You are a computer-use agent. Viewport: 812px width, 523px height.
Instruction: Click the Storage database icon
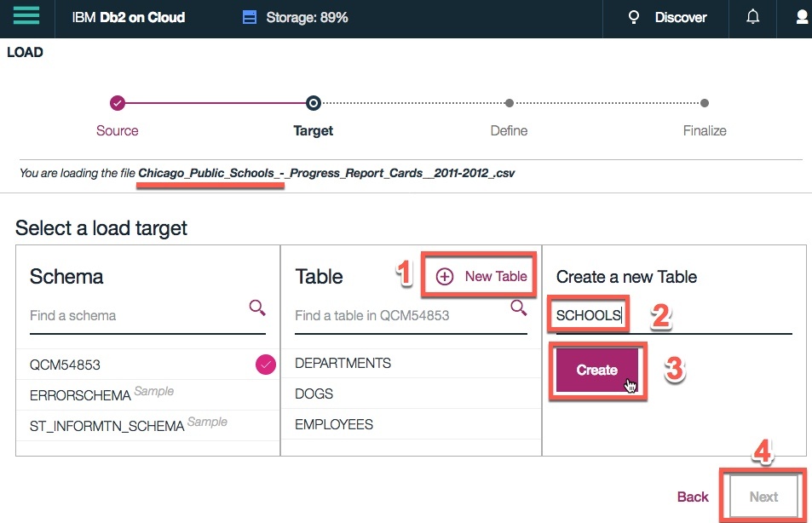click(250, 17)
